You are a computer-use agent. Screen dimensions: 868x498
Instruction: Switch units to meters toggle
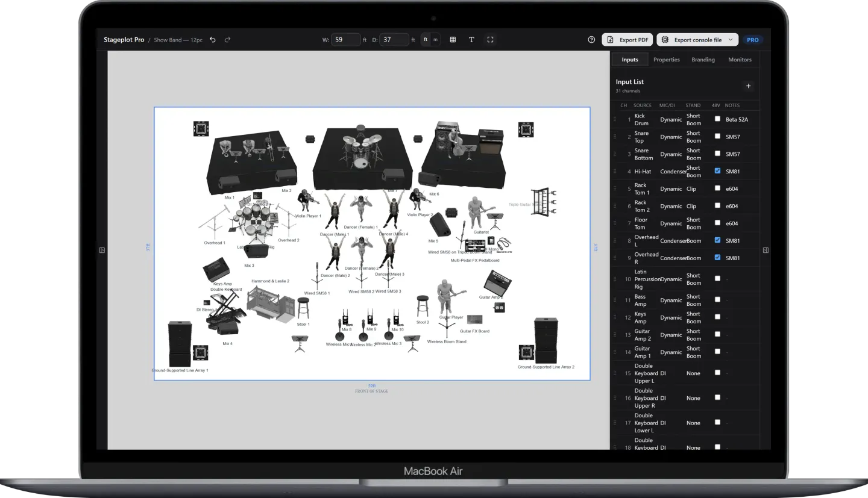point(435,40)
